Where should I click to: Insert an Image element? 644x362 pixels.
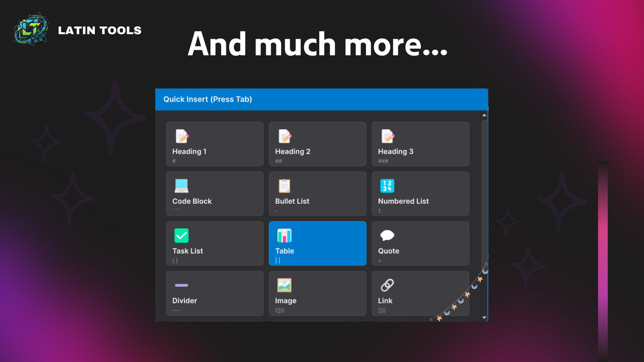pyautogui.click(x=318, y=293)
